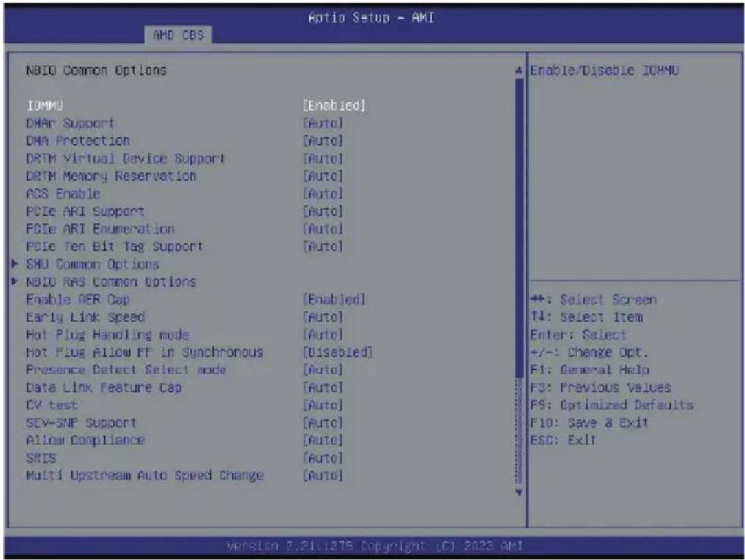
Task: Open PCIe ARI Enumeration [Auto] value
Action: coord(322,229)
